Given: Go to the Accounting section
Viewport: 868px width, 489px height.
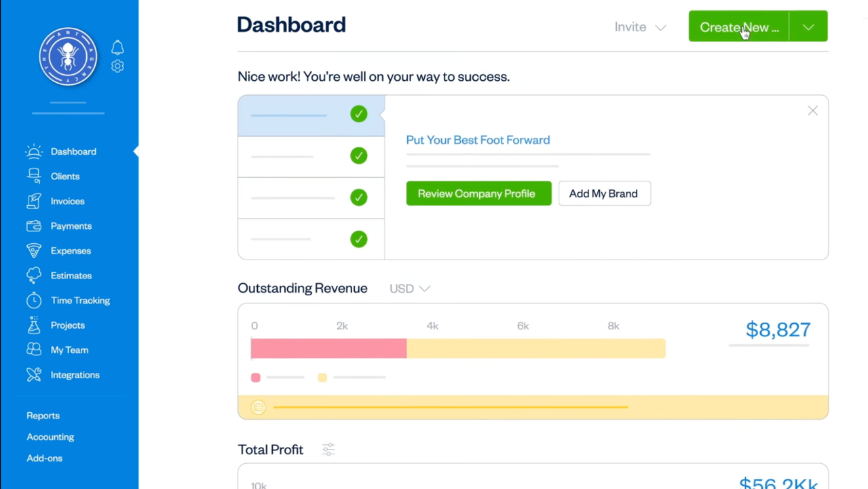Looking at the screenshot, I should tap(50, 437).
